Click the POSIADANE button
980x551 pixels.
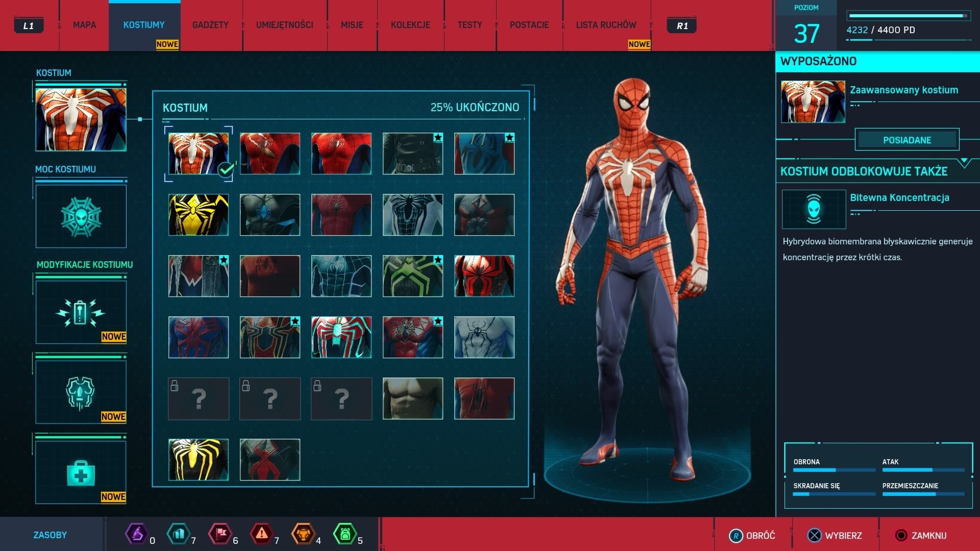[x=907, y=140]
